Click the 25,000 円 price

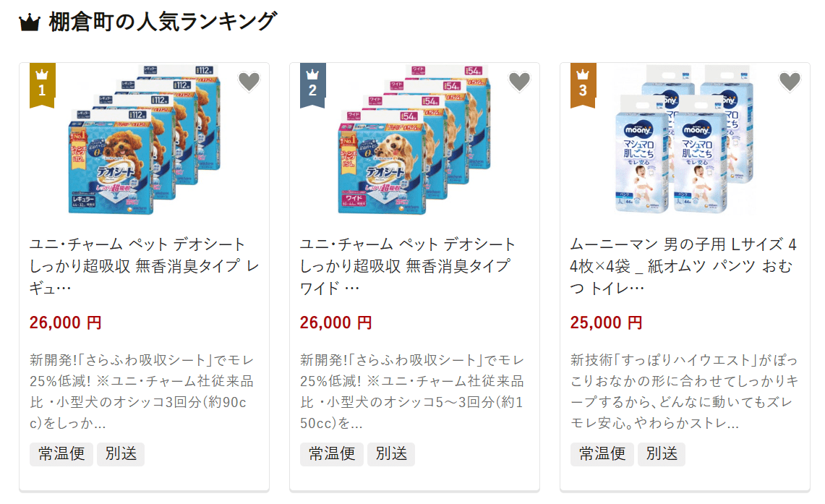[606, 323]
